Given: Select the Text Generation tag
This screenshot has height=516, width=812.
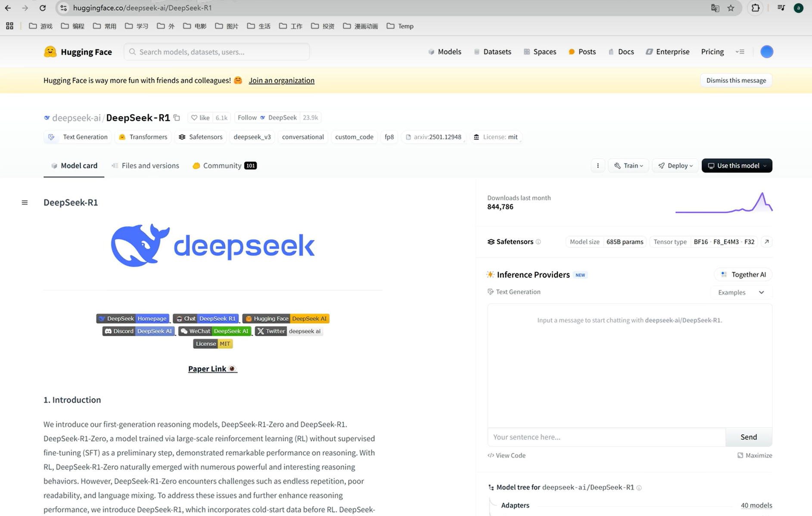Looking at the screenshot, I should [78, 137].
